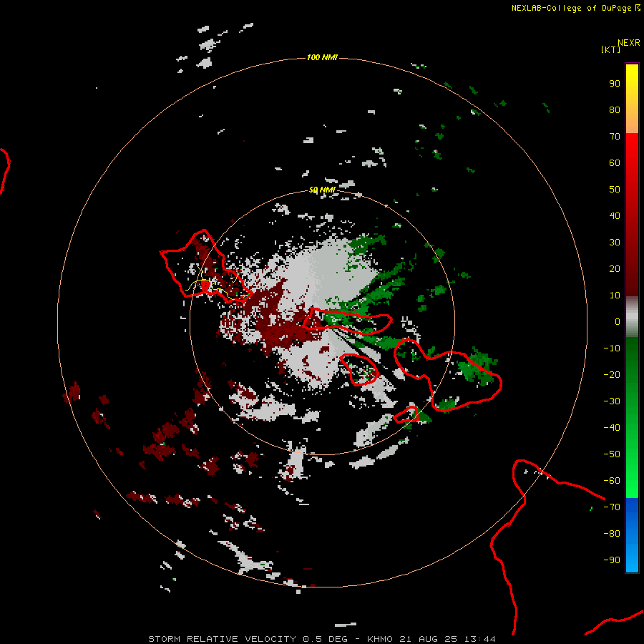Image resolution: width=644 pixels, height=644 pixels.
Task: Click the [KT] units label
Action: [611, 49]
